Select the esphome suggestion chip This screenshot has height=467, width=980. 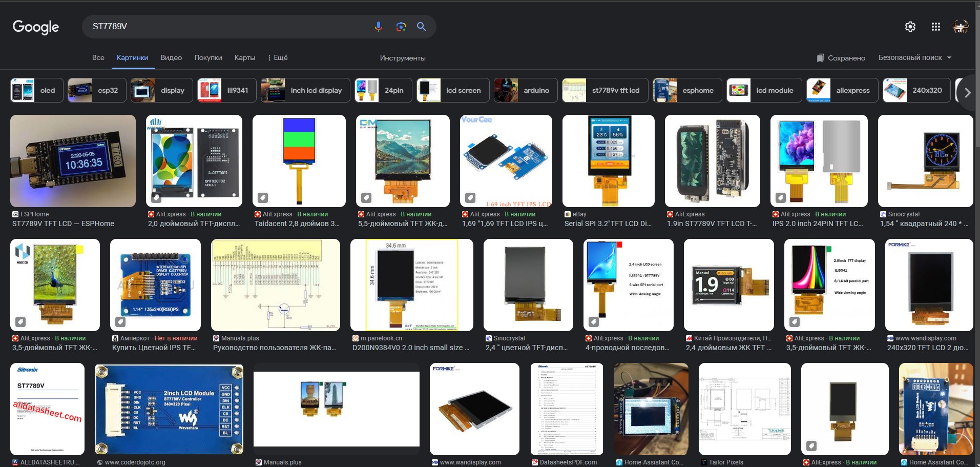687,90
